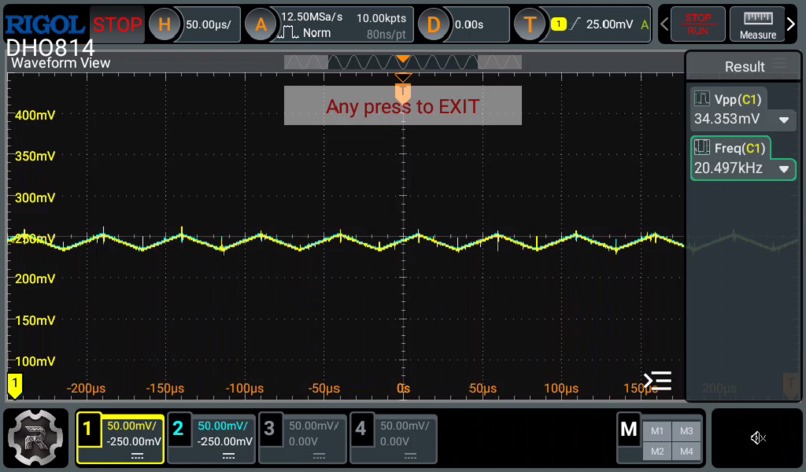Show next toolbar items with right arrow
The width and height of the screenshot is (806, 472).
point(791,24)
